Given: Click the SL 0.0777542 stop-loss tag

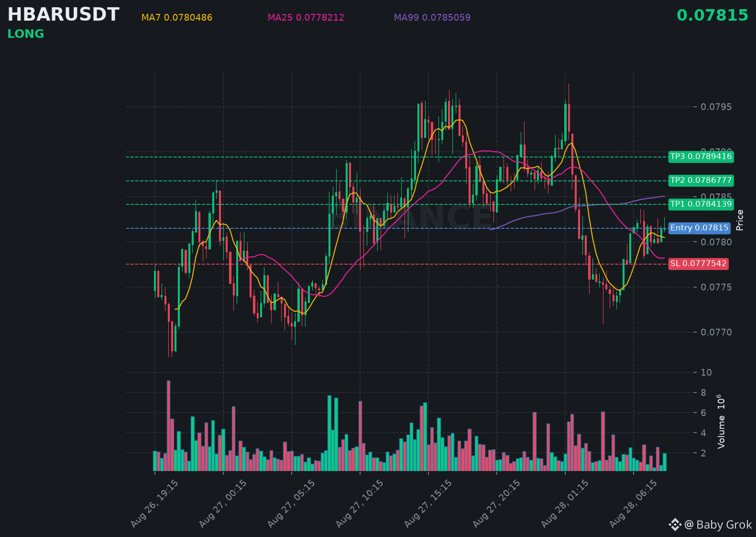Looking at the screenshot, I should (x=699, y=264).
